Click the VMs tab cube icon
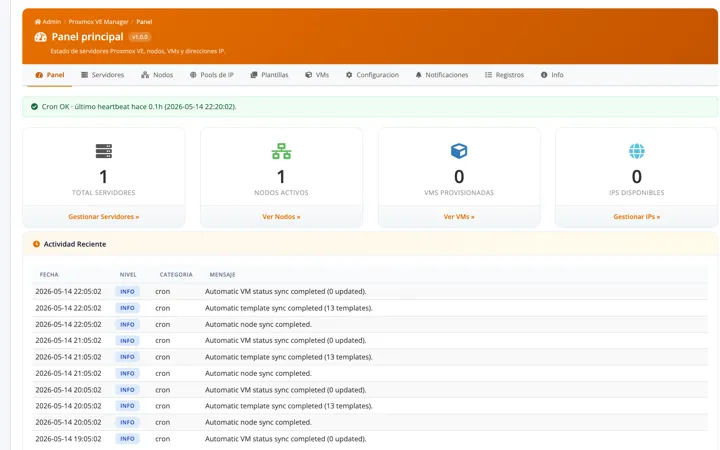 click(x=309, y=75)
